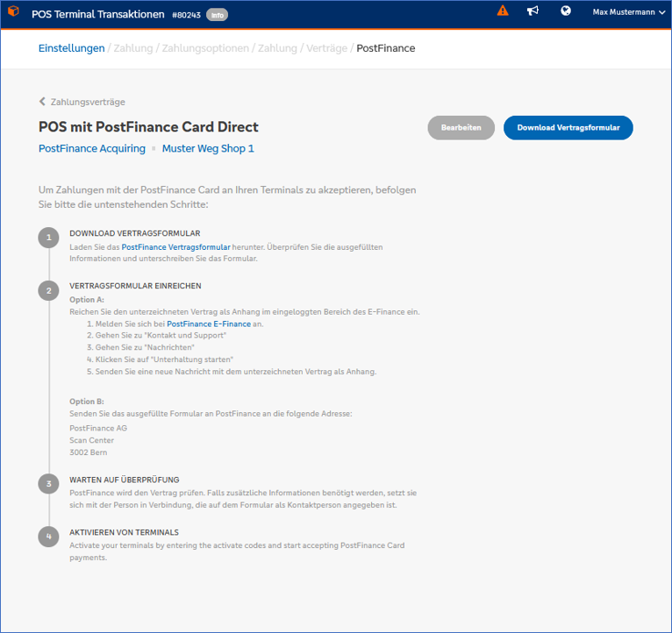
Task: Open the megaphone announcements icon
Action: click(x=533, y=11)
